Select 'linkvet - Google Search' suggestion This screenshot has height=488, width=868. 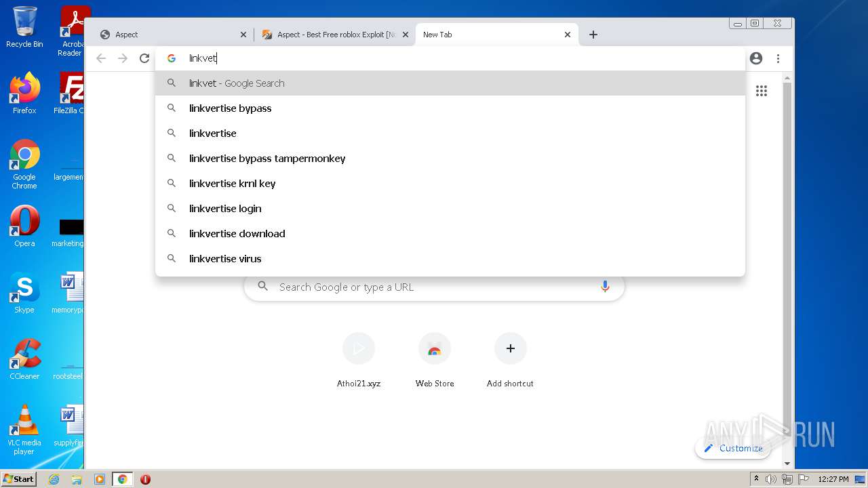click(450, 83)
